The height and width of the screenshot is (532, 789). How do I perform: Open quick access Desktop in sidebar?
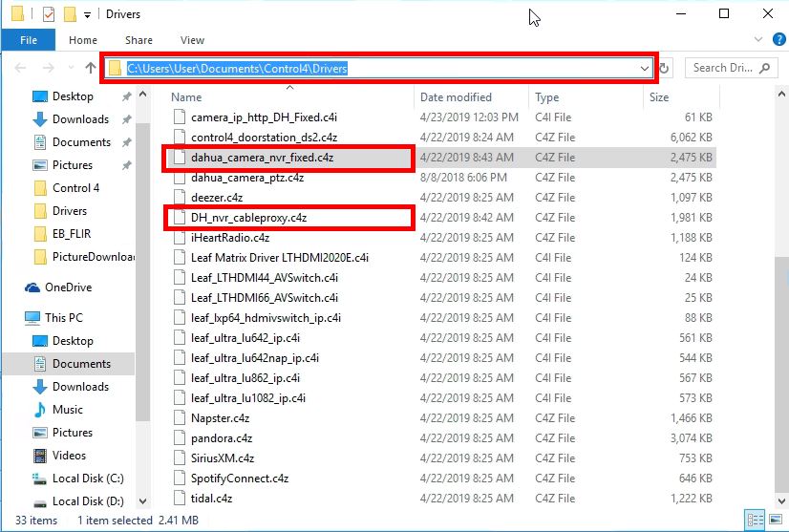point(73,96)
